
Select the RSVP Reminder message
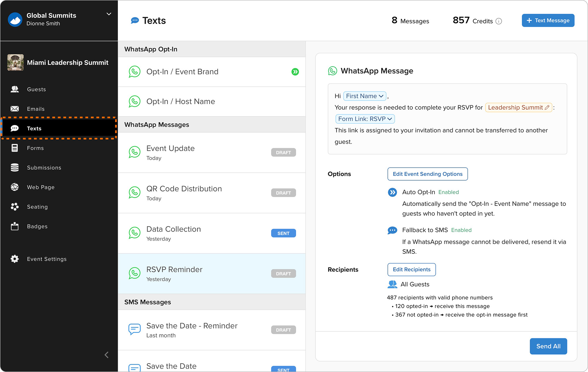[x=212, y=274]
